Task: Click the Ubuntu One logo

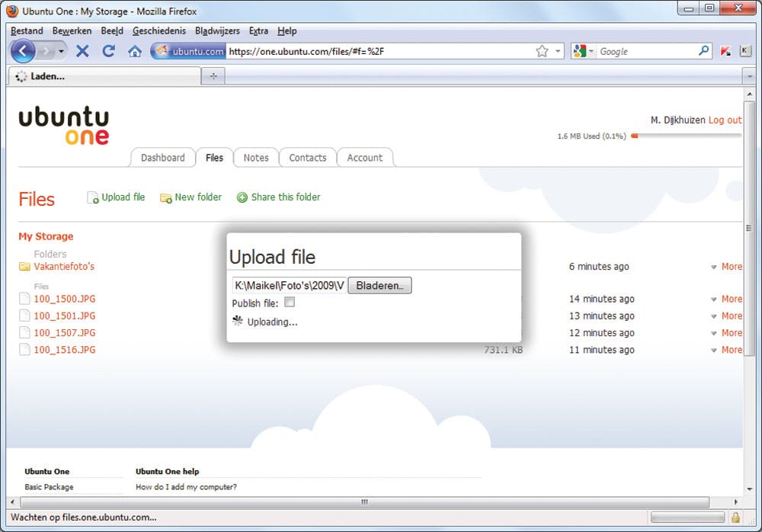Action: pyautogui.click(x=64, y=126)
